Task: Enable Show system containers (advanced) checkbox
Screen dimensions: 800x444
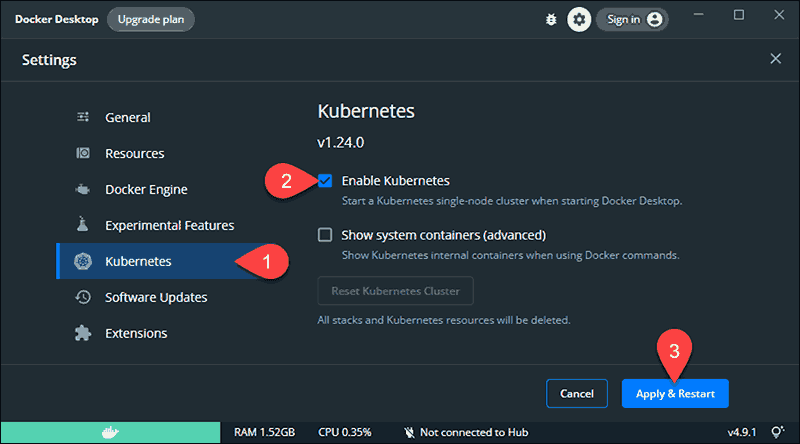Action: (325, 235)
